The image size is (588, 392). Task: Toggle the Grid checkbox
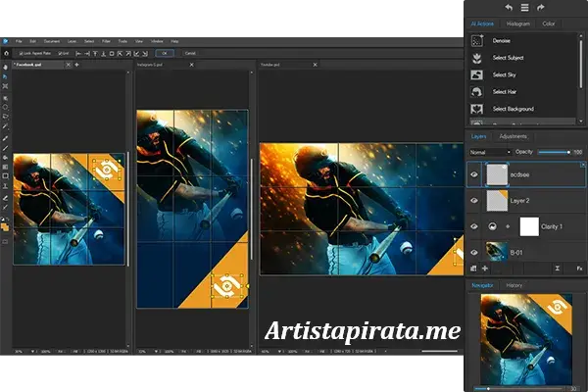pyautogui.click(x=60, y=54)
